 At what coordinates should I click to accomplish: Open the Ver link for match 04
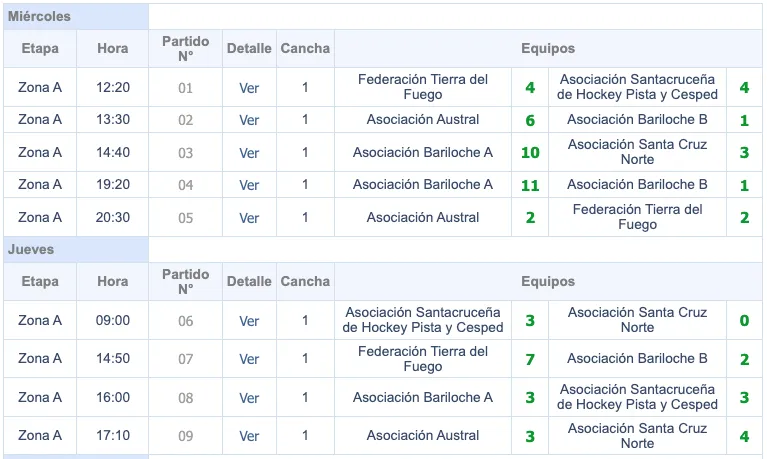pyautogui.click(x=249, y=185)
